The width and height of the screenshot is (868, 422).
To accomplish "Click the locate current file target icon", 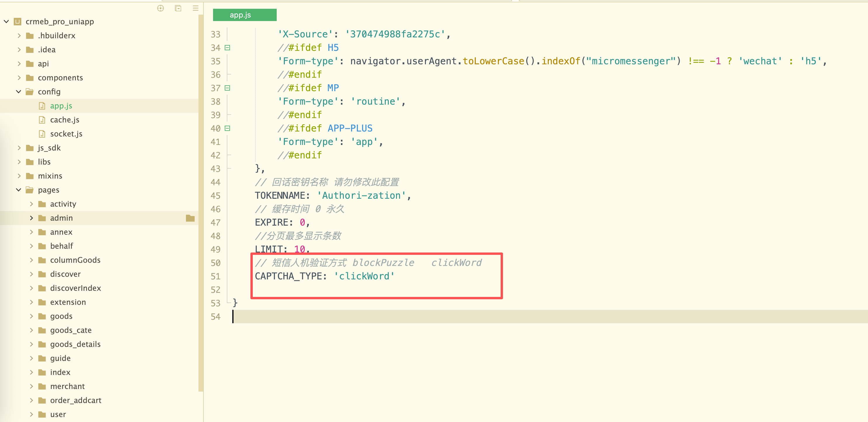I will 161,8.
